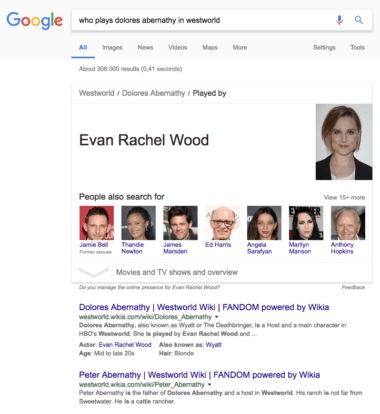380x414 pixels.
Task: Click the online presence management link
Action: (149, 287)
